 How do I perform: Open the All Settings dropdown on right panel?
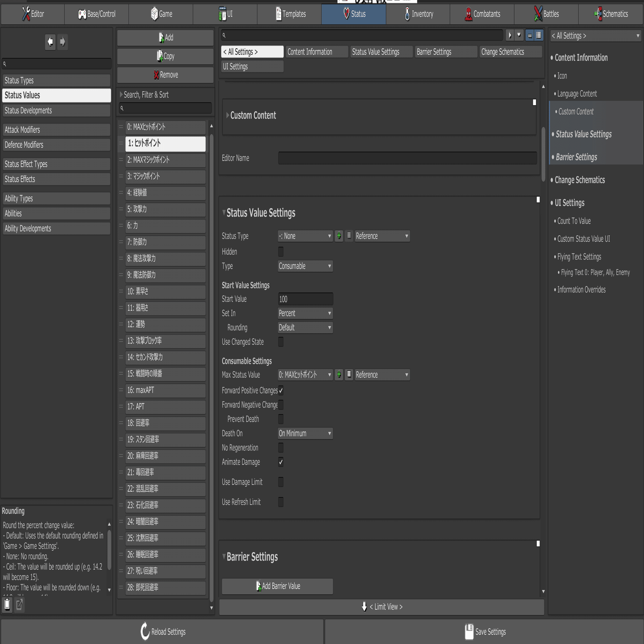[596, 36]
